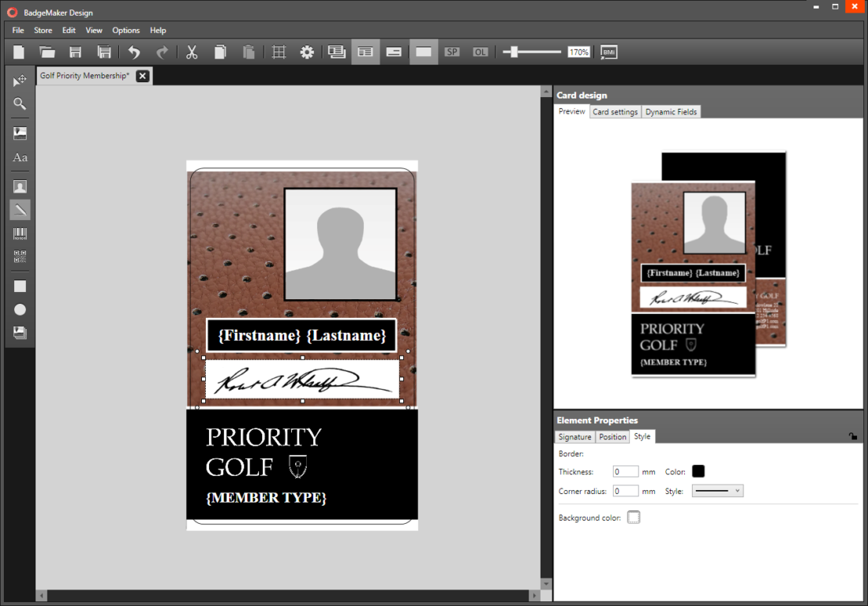Select the Text tool (Aa)
868x606 pixels.
click(x=20, y=157)
